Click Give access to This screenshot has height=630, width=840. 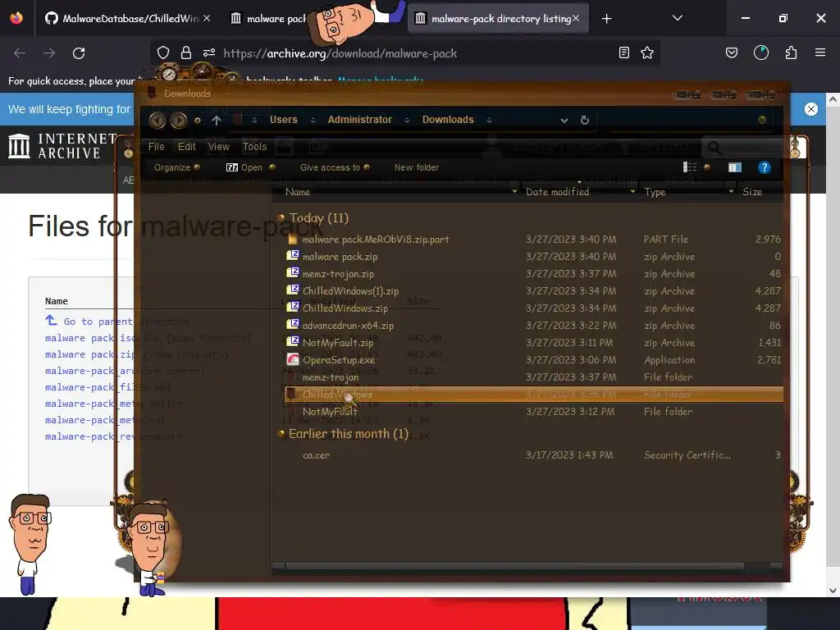(x=335, y=167)
